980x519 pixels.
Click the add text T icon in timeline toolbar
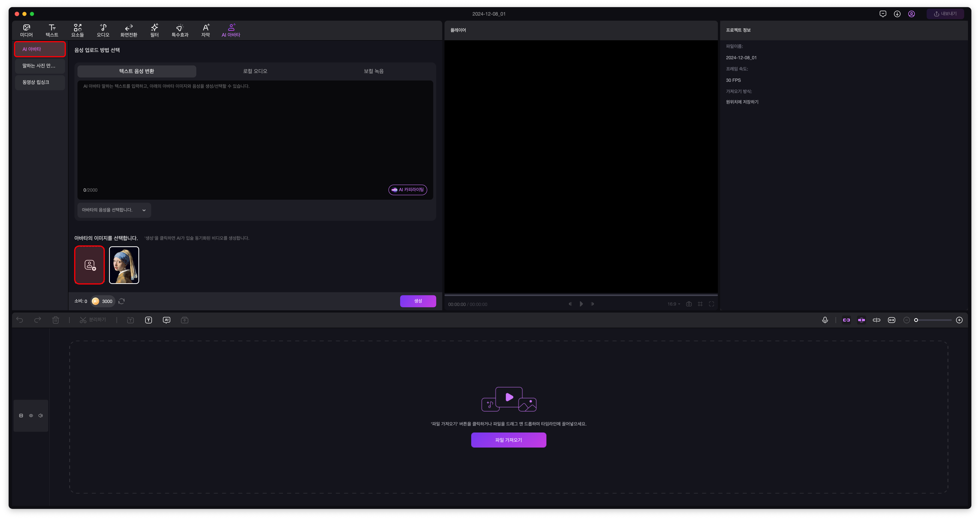(148, 320)
